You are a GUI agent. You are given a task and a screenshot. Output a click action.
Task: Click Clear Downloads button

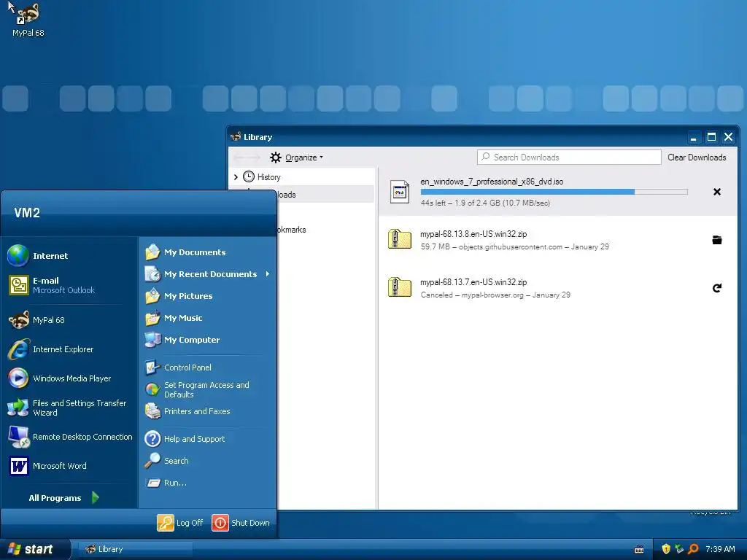point(697,157)
